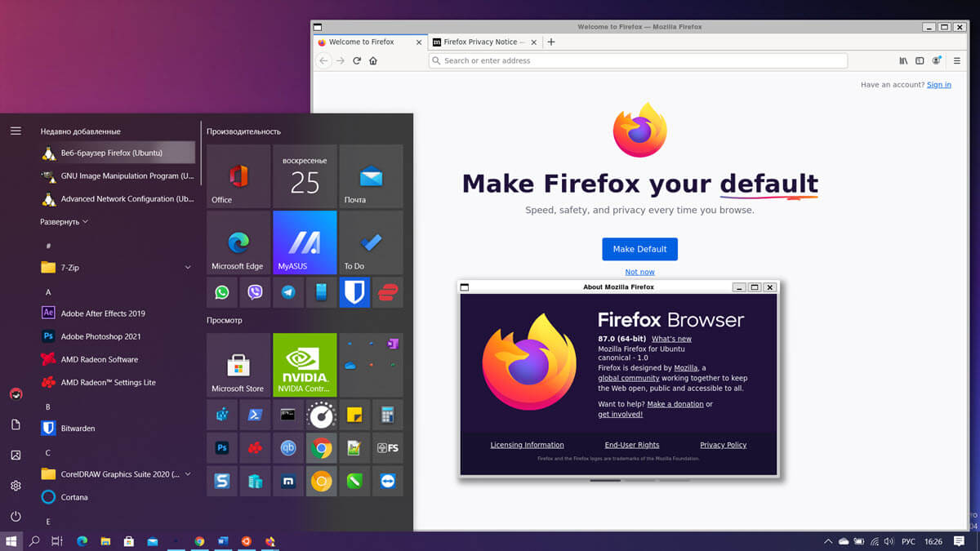Open Ubuntu app on the taskbar
Screen dimensions: 980x551
click(x=247, y=541)
